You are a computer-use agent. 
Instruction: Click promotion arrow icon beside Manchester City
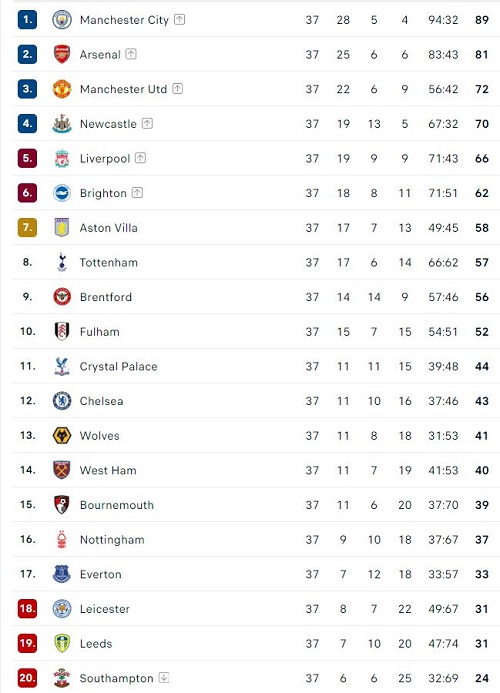(x=179, y=19)
